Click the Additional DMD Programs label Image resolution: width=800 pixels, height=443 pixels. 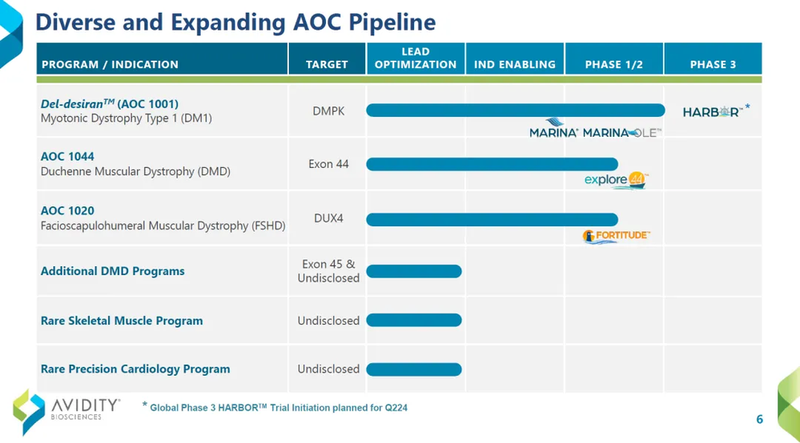(x=112, y=271)
